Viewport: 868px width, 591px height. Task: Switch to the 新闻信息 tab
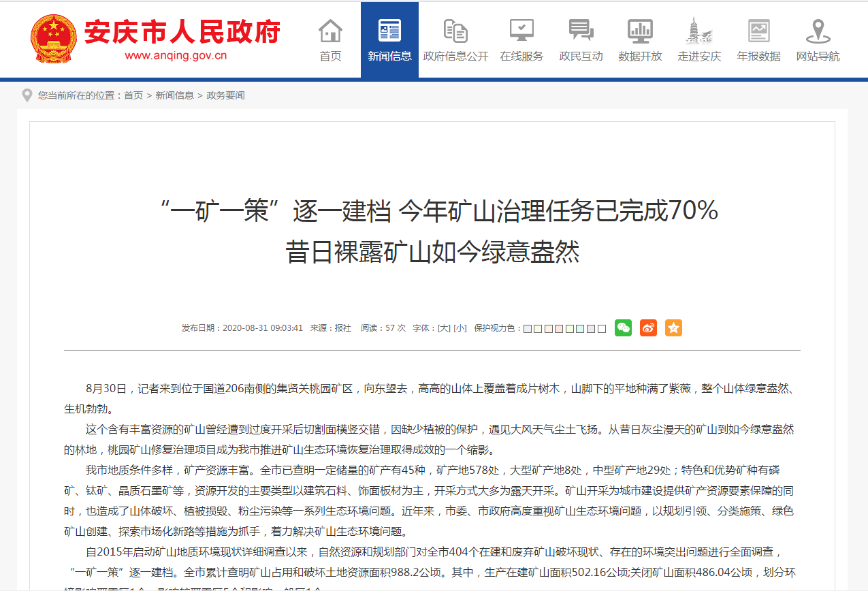point(389,39)
